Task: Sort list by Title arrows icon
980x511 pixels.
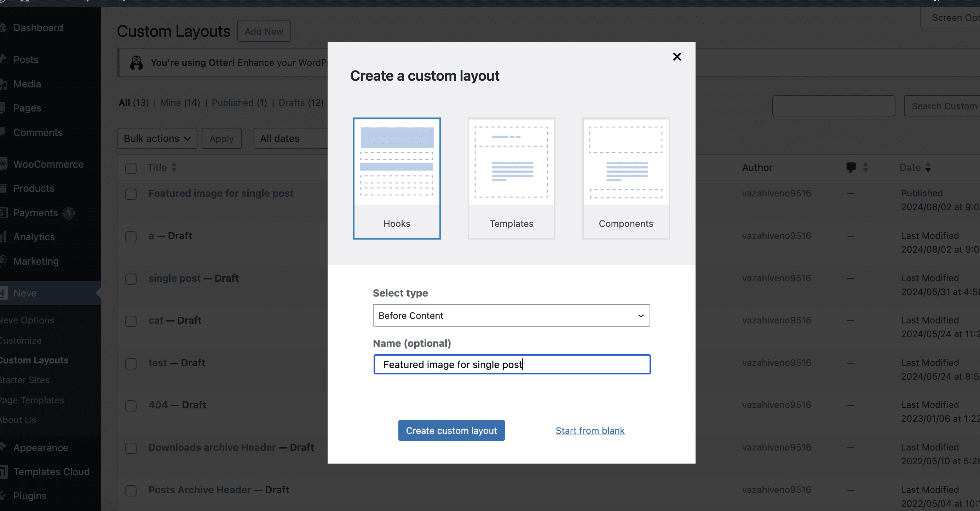Action: [174, 167]
